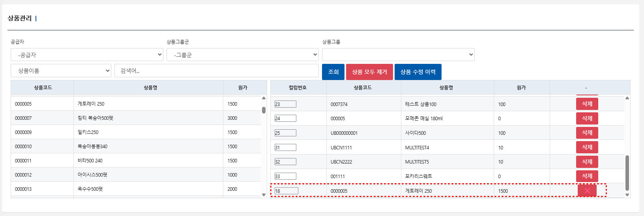The height and width of the screenshot is (216, 644).
Task: Click left table scrollbar down arrow
Action: point(264,195)
